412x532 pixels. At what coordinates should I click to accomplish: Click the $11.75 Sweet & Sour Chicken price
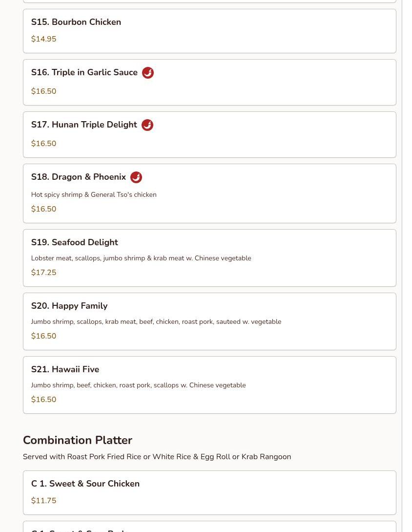click(44, 500)
